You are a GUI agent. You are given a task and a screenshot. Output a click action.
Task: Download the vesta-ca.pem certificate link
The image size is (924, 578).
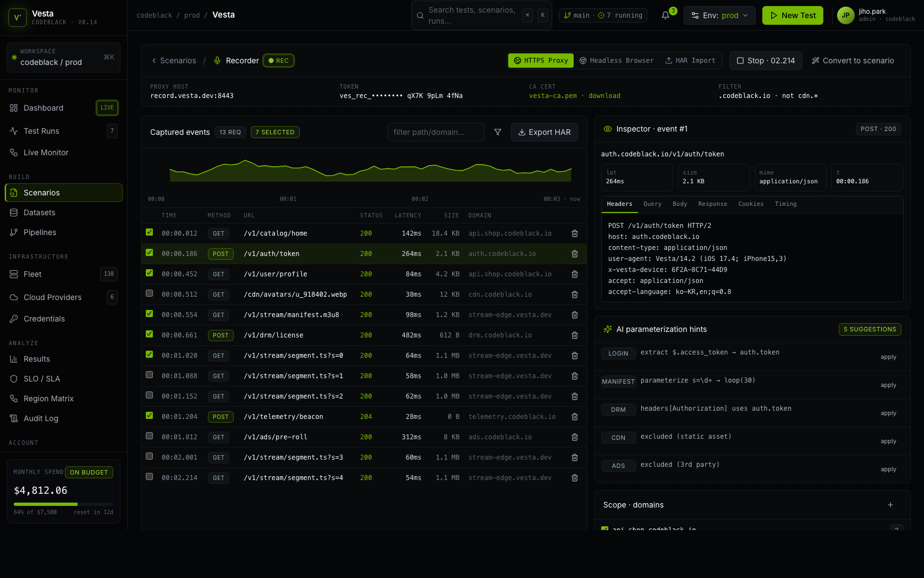click(x=604, y=96)
